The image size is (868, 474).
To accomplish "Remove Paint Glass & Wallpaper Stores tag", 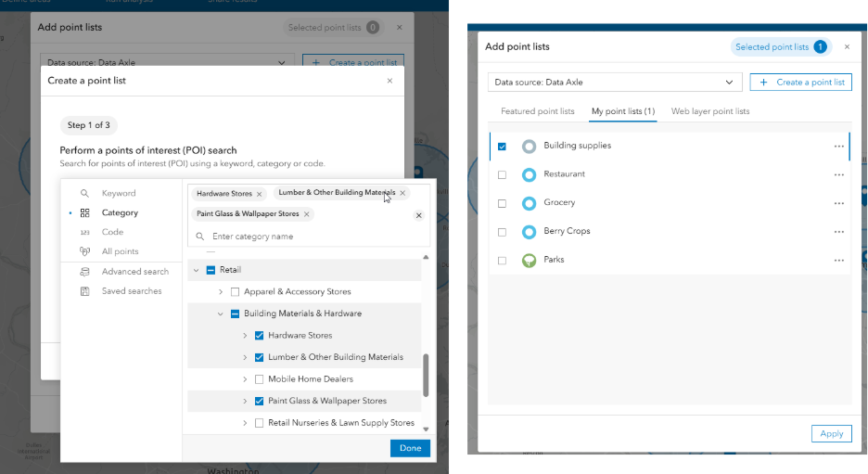I will pyautogui.click(x=307, y=214).
